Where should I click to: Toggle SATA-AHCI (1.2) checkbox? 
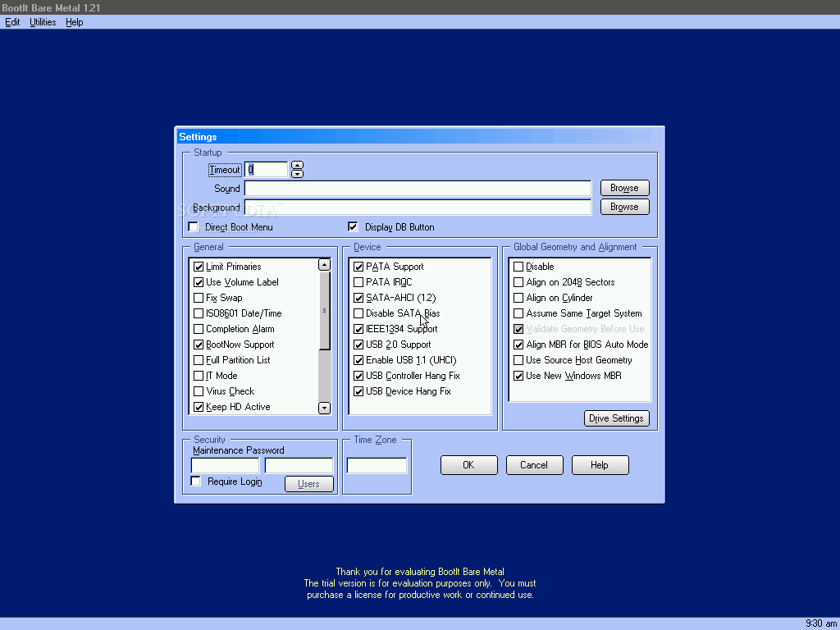coord(359,298)
